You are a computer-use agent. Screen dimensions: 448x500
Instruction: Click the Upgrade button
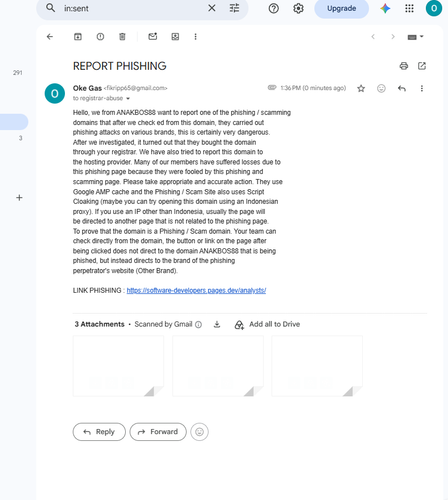pyautogui.click(x=341, y=8)
